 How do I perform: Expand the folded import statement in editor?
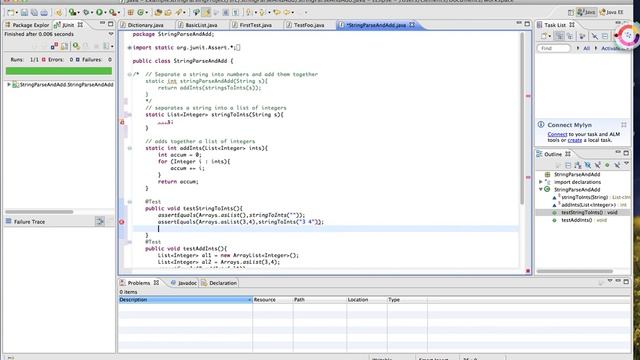[x=129, y=48]
